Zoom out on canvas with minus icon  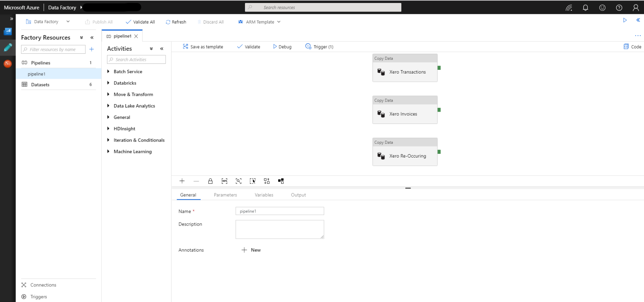(196, 181)
